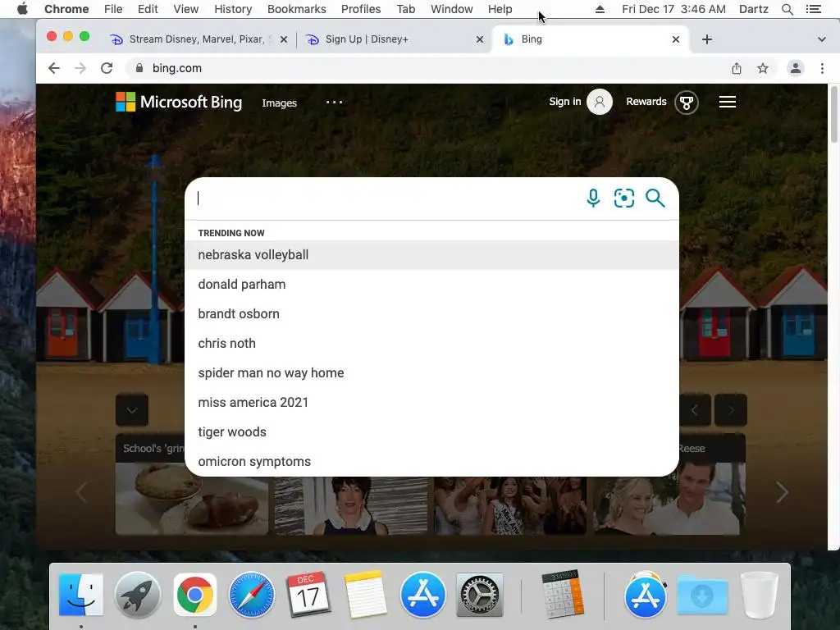
Task: Click the Spotlight search icon in menu bar
Action: (x=787, y=9)
